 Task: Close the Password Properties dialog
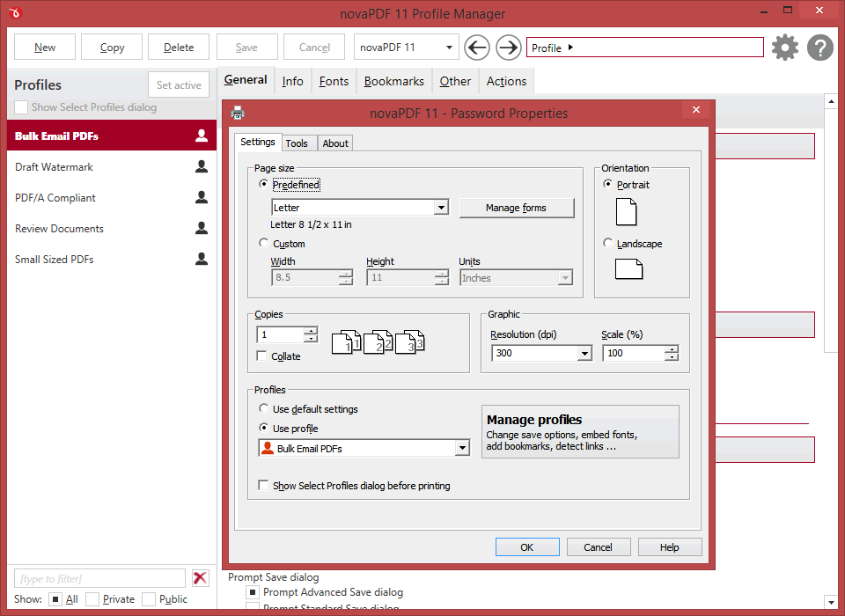[696, 109]
